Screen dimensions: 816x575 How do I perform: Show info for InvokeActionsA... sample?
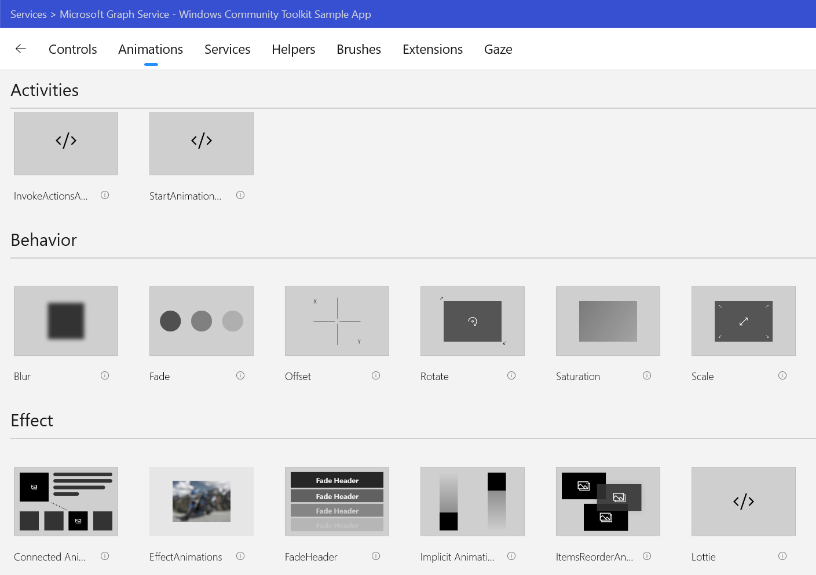tap(105, 195)
